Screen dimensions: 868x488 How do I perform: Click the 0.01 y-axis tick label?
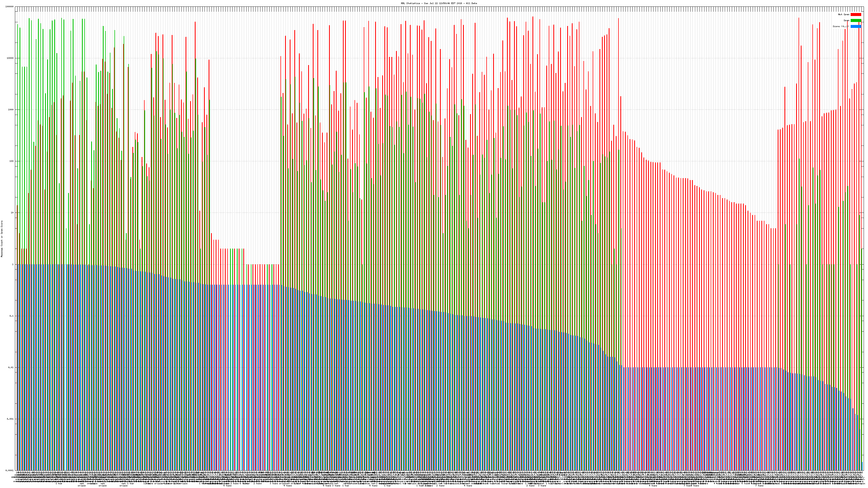tap(11, 367)
